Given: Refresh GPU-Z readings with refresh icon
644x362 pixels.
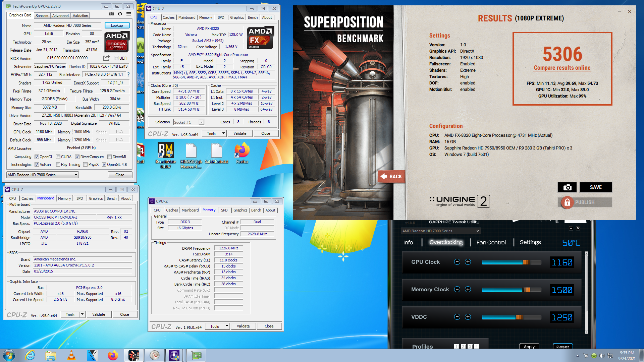Looking at the screenshot, I should 120,14.
